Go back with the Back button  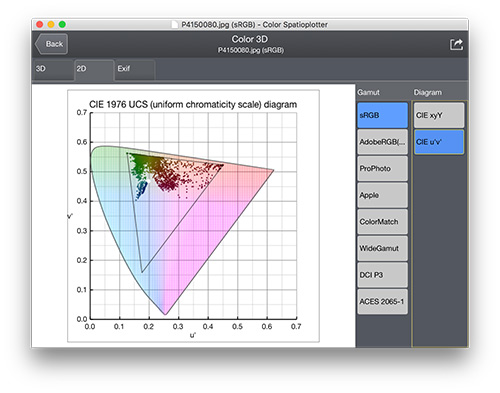pyautogui.click(x=51, y=44)
